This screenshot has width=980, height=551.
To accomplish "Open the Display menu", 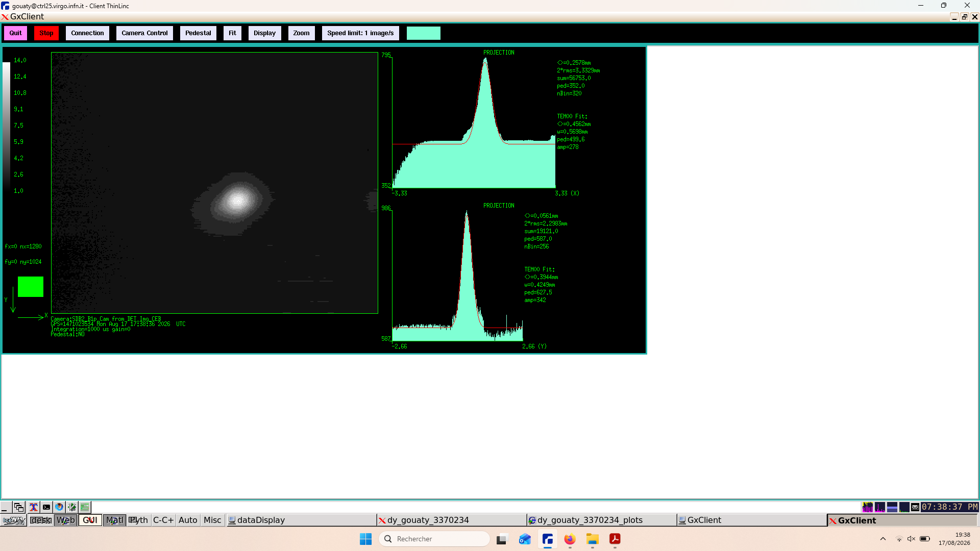I will (x=264, y=33).
